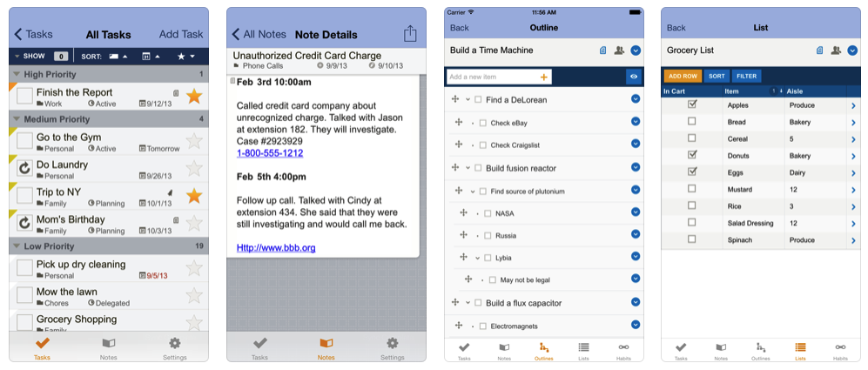Tick the Find a DeLorean checkbox

[478, 100]
